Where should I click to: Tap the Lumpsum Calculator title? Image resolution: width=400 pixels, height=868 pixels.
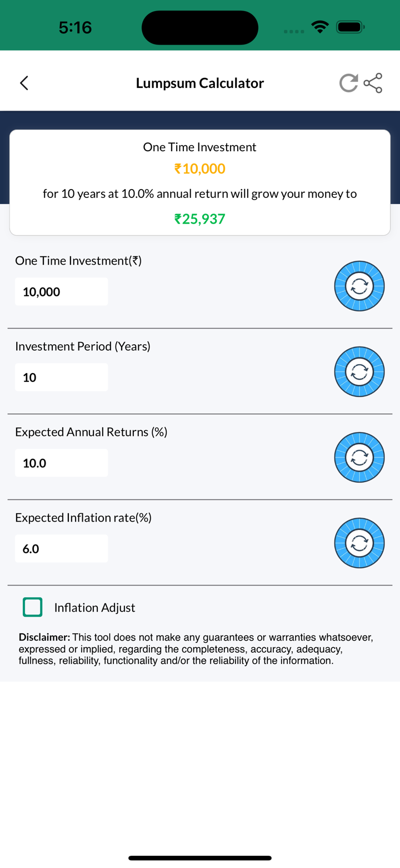click(200, 83)
